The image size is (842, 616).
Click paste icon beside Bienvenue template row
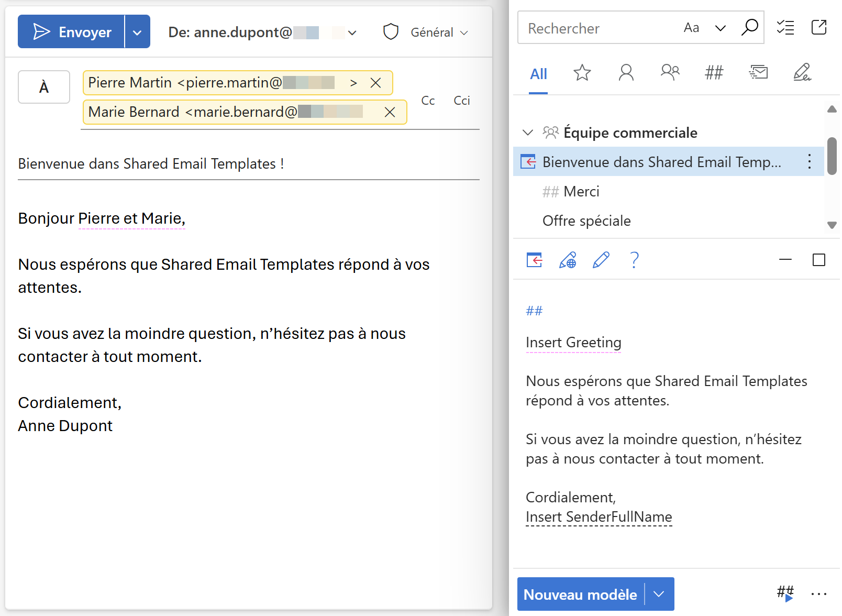click(x=528, y=162)
